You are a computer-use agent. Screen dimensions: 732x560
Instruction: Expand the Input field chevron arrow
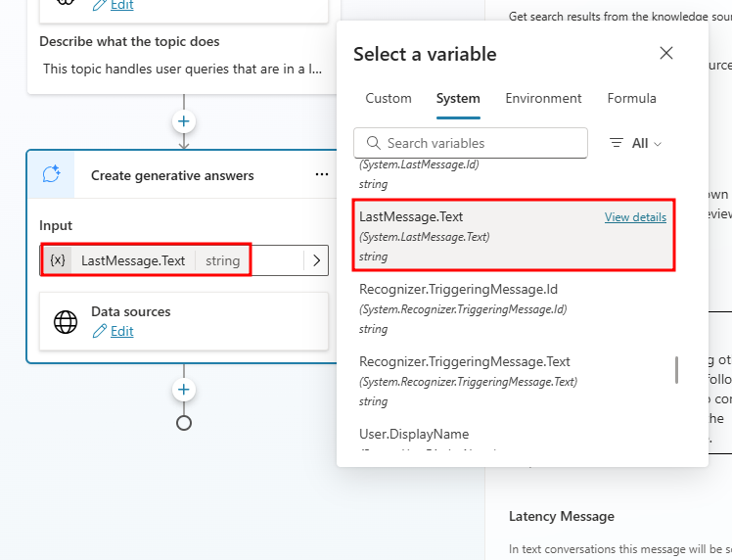click(316, 260)
